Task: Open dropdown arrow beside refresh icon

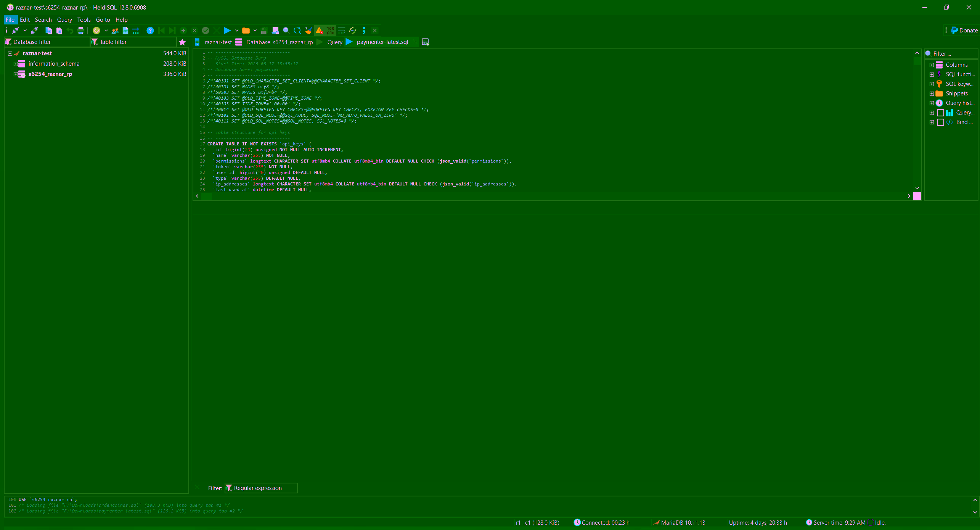Action: point(106,31)
